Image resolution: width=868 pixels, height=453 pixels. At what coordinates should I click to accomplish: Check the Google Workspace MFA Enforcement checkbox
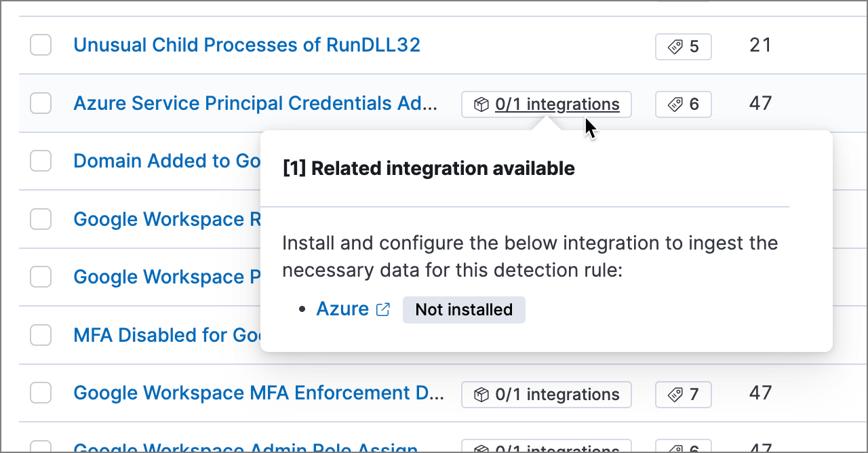(41, 393)
